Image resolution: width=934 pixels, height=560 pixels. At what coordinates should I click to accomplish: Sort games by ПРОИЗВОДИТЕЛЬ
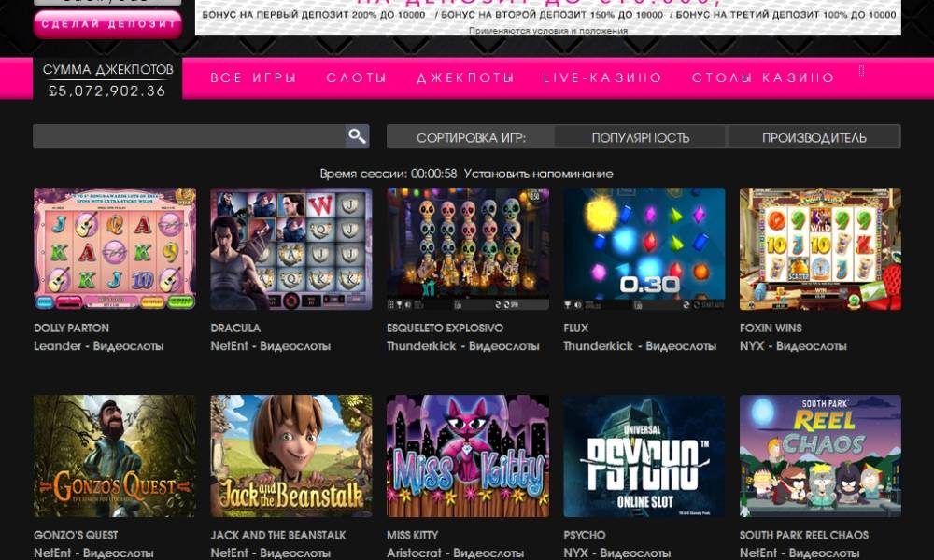(x=814, y=137)
